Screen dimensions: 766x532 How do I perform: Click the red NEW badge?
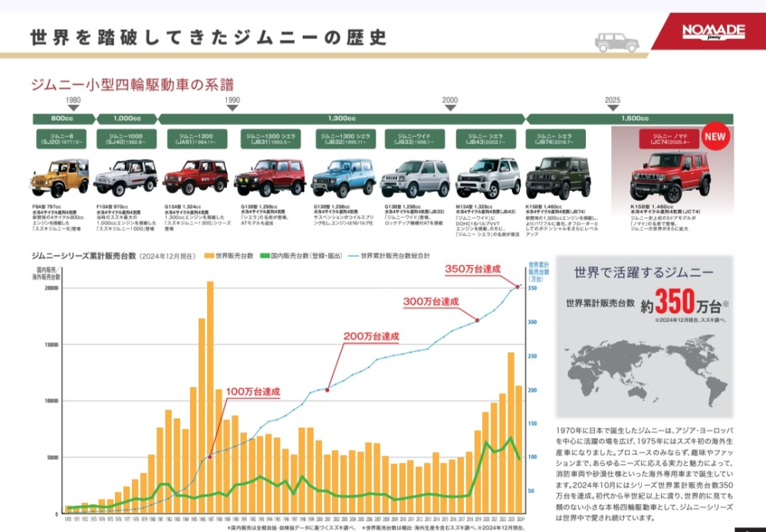point(715,136)
